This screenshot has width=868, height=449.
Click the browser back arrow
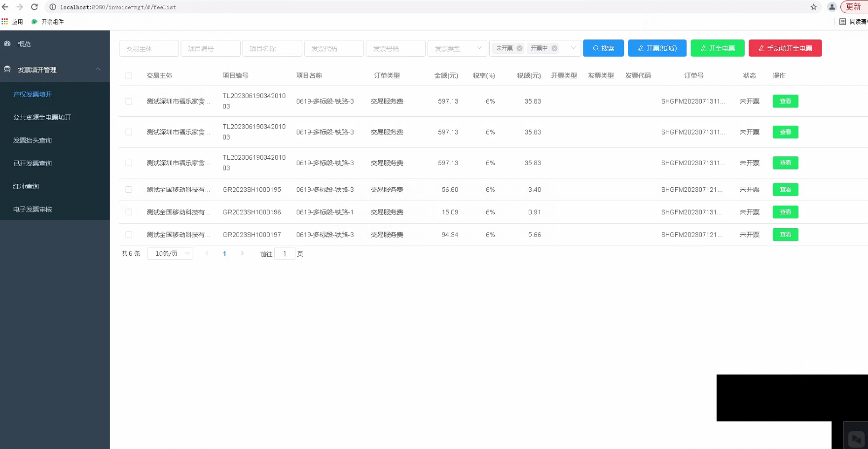pos(5,7)
